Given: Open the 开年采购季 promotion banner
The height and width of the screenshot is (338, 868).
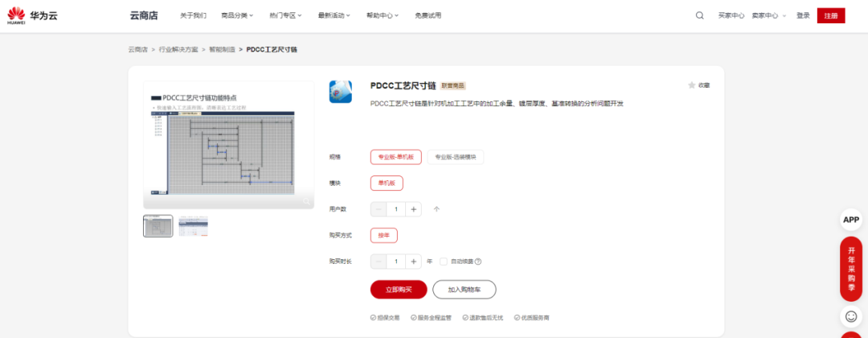Looking at the screenshot, I should coord(851,269).
